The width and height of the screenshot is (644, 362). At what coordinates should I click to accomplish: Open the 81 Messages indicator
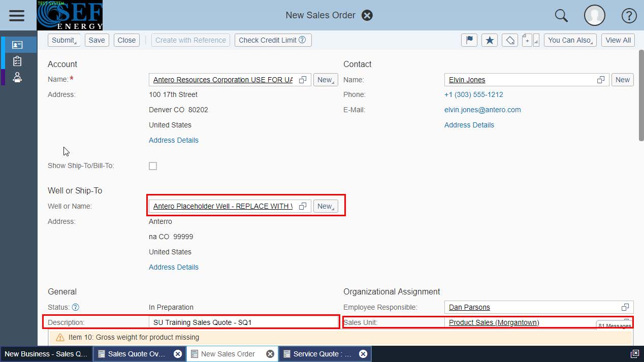pos(615,325)
